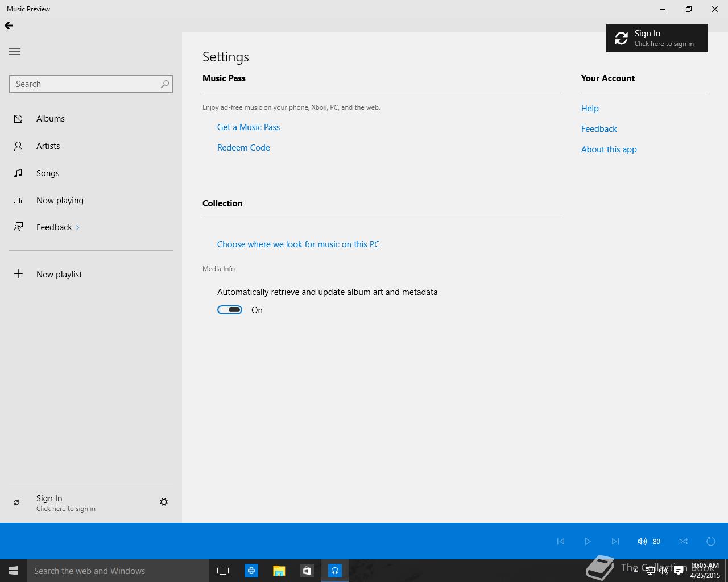Expand the Feedback sidebar item chevron

point(77,228)
